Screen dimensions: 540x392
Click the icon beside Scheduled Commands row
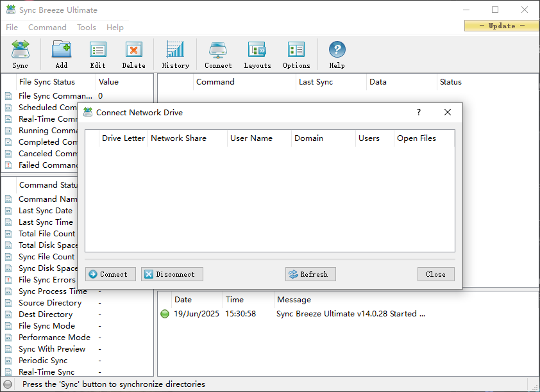click(8, 108)
